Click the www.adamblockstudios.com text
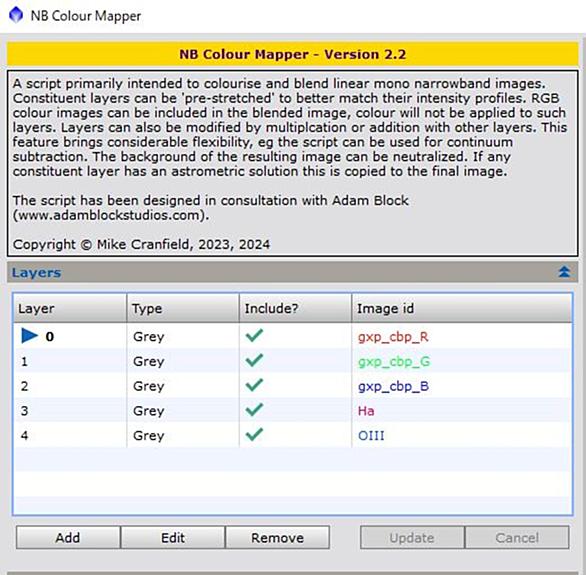 (x=109, y=215)
